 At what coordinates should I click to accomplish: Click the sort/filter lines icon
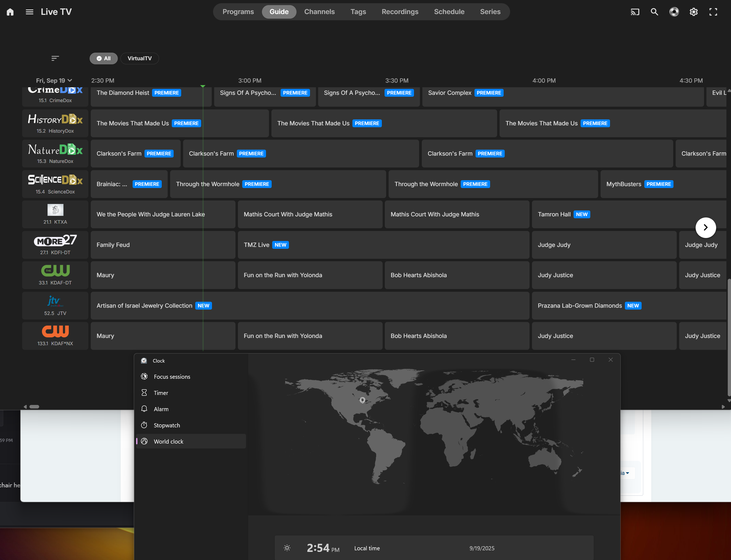pos(55,58)
